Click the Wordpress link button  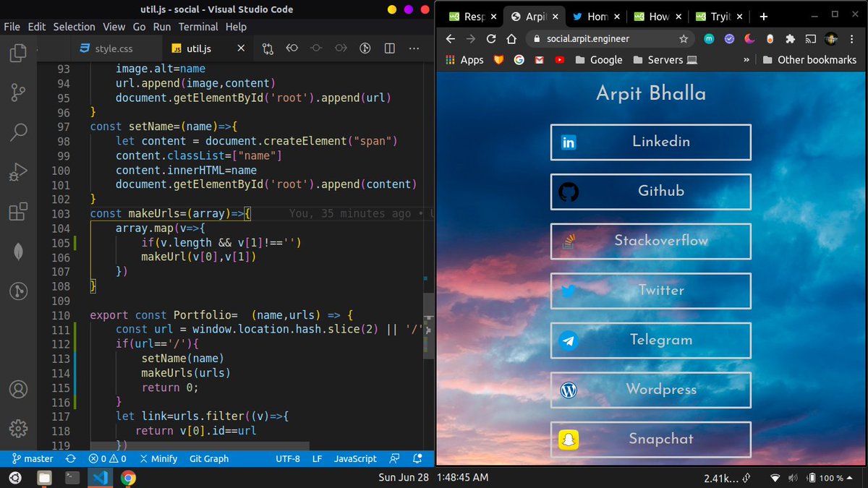tap(650, 390)
